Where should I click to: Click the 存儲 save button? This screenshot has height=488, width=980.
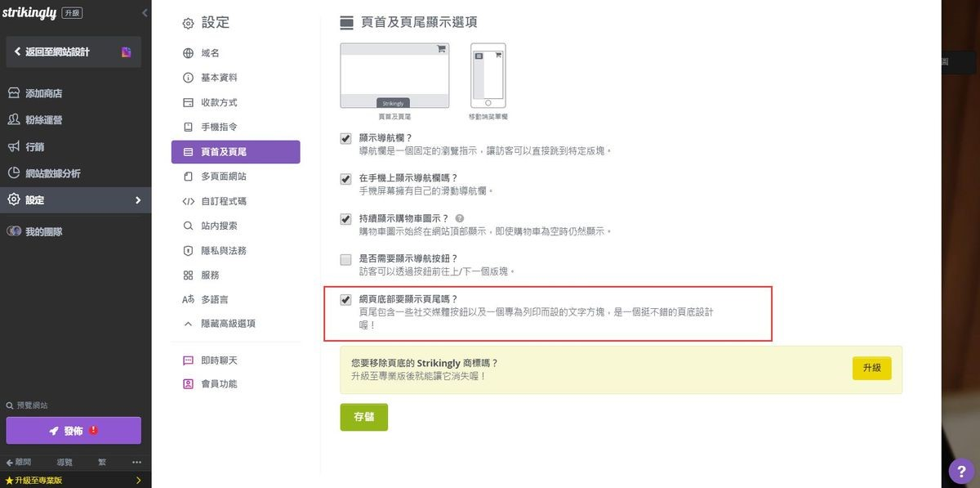(x=363, y=417)
